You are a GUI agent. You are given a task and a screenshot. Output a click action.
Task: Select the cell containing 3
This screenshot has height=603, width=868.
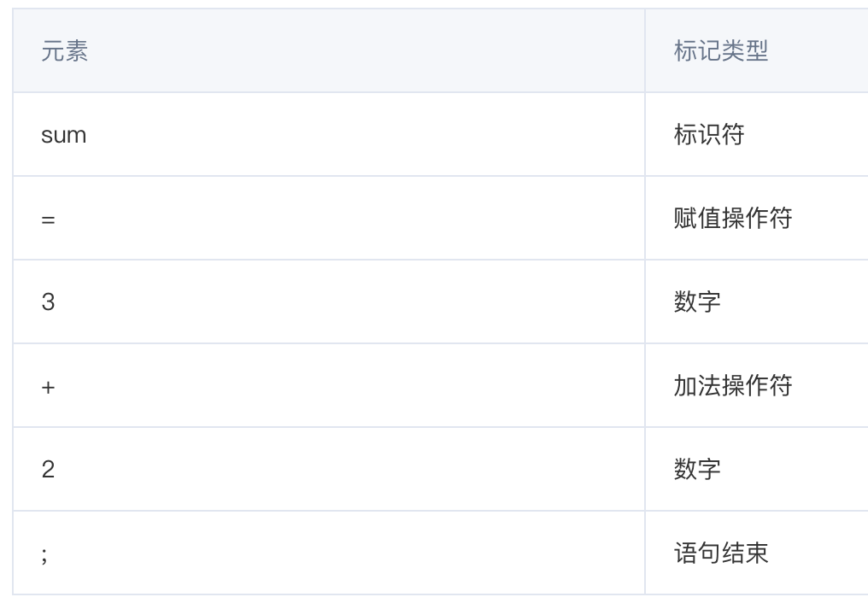click(329, 301)
